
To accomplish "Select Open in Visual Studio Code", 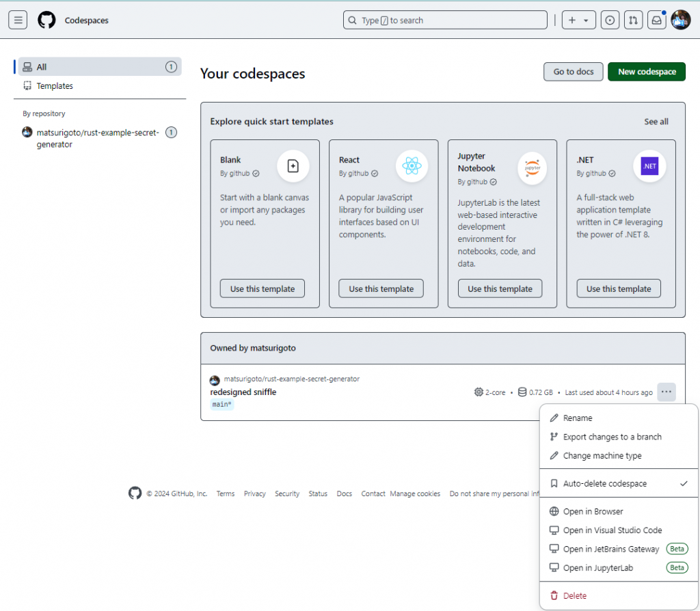I will coord(619,530).
